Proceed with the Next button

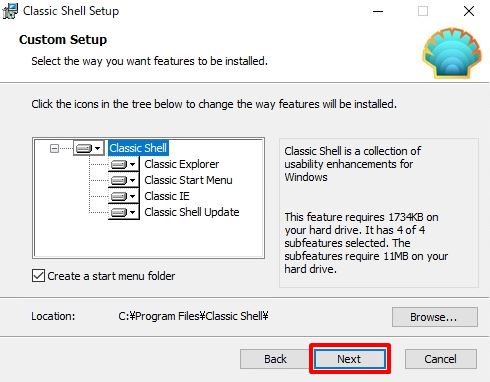pos(350,359)
